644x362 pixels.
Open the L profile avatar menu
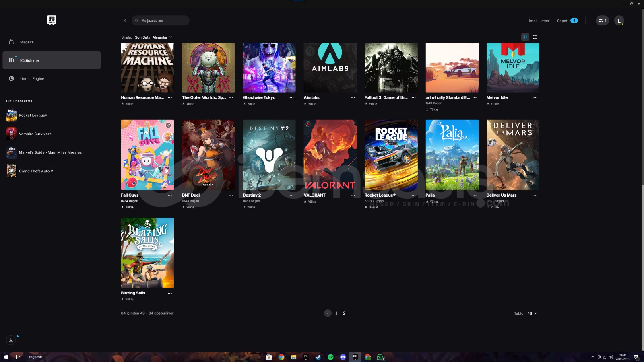point(619,21)
